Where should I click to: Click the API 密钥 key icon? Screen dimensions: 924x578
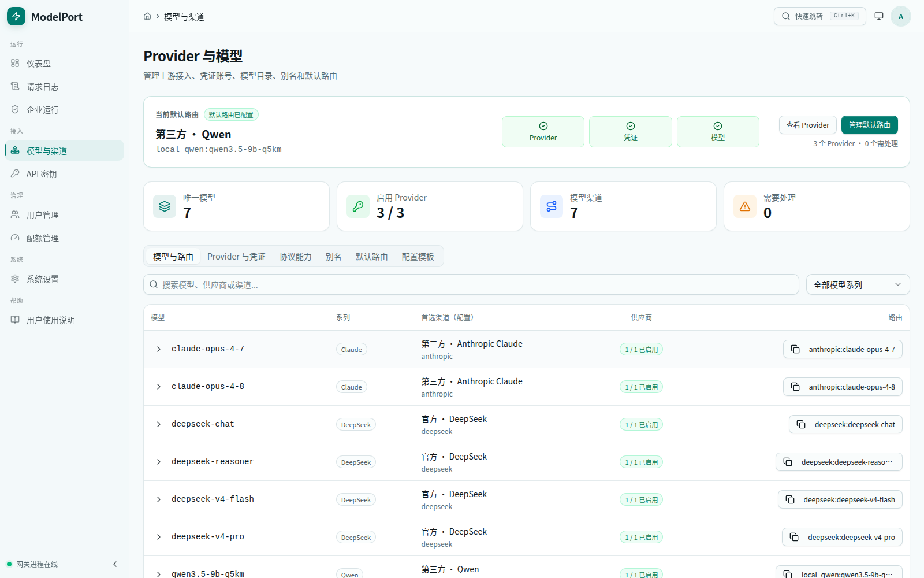[15, 173]
